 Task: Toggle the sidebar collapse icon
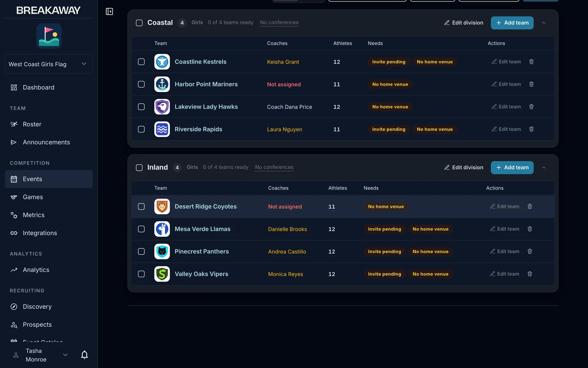tap(110, 11)
